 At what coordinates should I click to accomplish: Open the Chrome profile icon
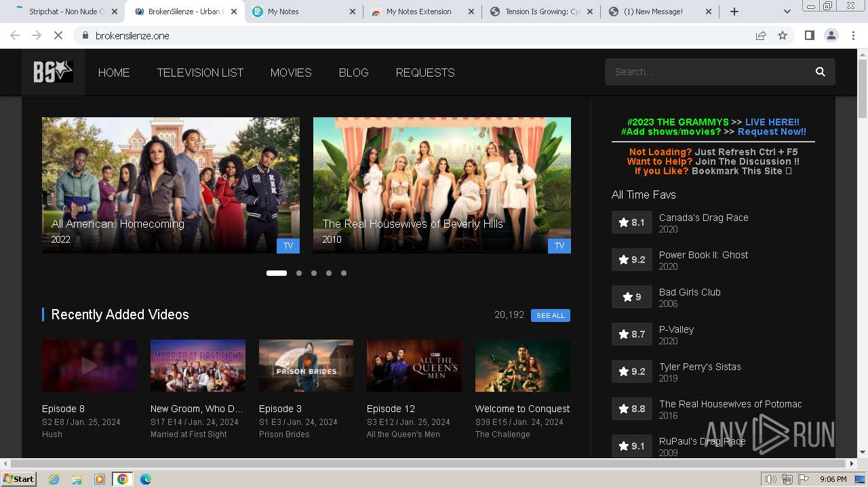point(831,35)
